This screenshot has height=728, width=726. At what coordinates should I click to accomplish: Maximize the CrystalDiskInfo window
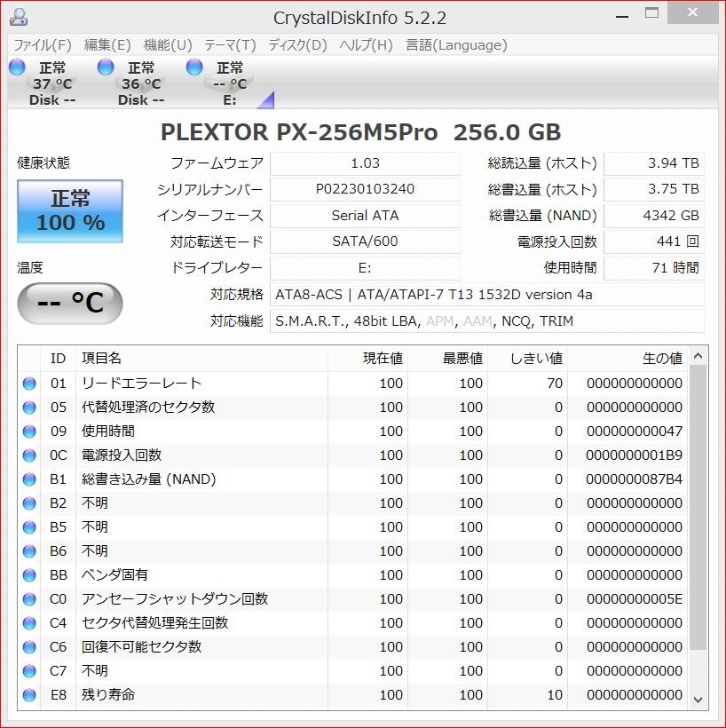point(651,13)
